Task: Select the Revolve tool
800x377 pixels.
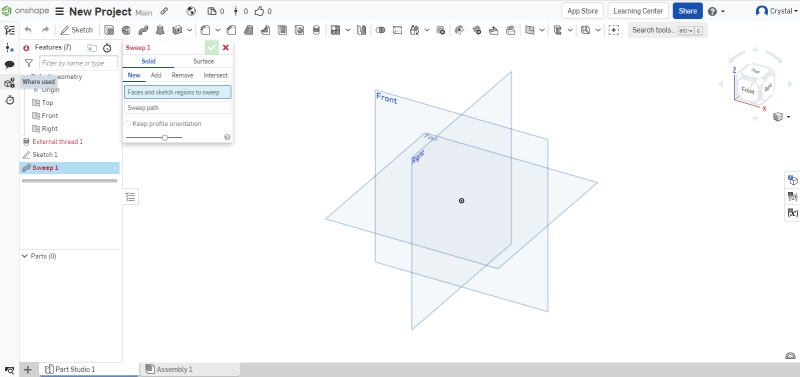Action: tap(126, 30)
